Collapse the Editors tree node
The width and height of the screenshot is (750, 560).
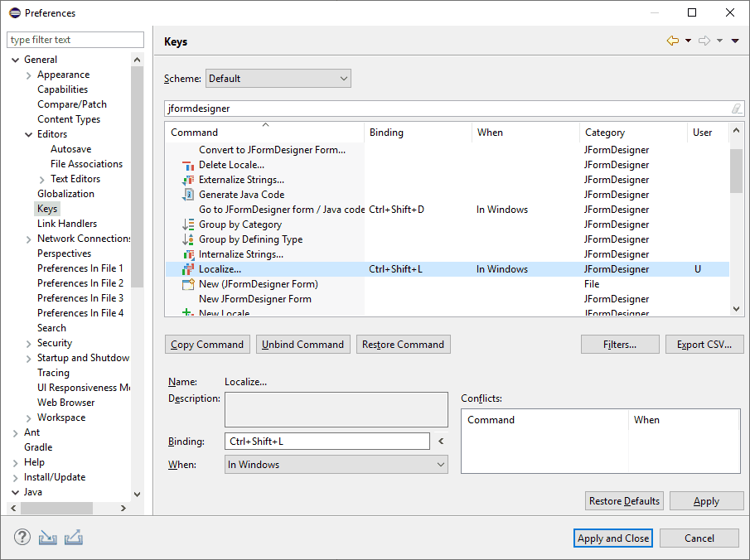29,134
